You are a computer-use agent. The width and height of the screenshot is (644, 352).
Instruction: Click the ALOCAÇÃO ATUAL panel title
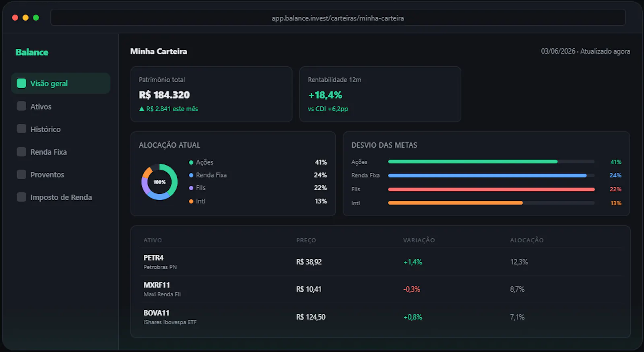[x=169, y=145]
